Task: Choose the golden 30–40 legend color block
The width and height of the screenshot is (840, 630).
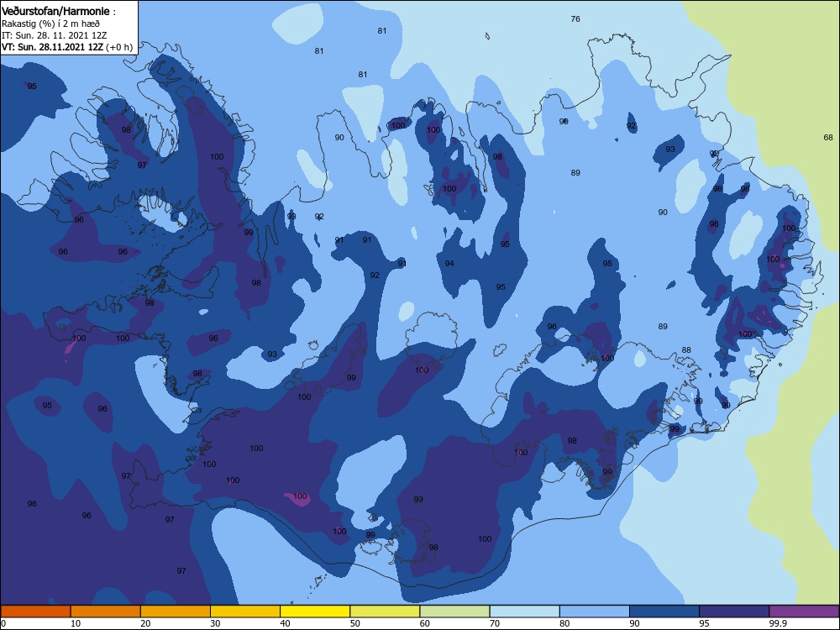Action: pos(245,612)
